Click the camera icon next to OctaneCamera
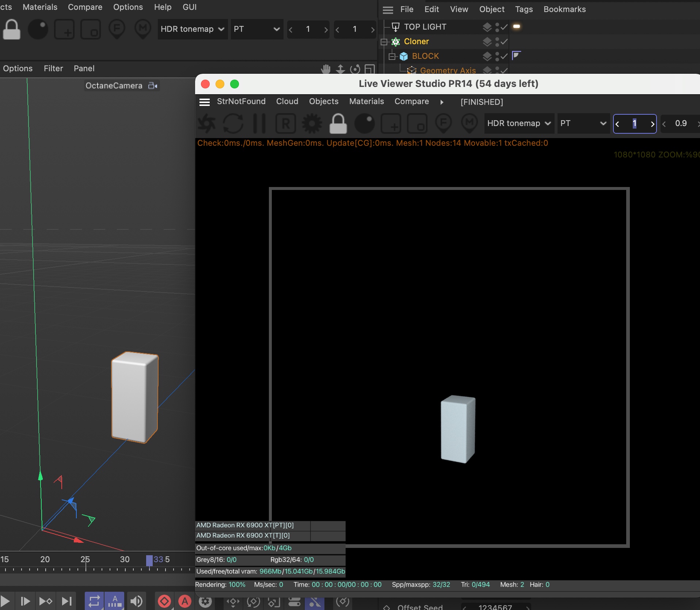 click(153, 85)
